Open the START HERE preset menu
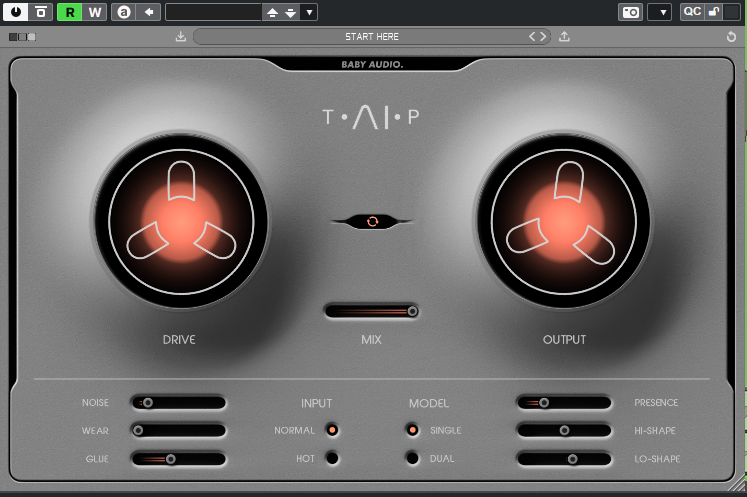747x497 pixels. (372, 37)
